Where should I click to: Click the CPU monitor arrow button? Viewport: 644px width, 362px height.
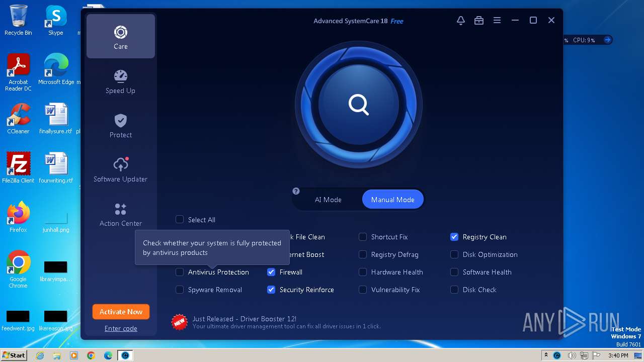tap(607, 40)
